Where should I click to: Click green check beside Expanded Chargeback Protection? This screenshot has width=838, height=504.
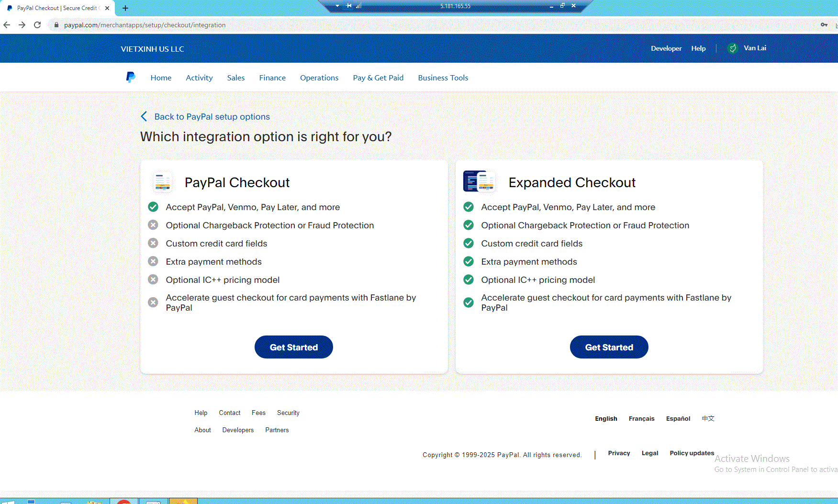[469, 225]
